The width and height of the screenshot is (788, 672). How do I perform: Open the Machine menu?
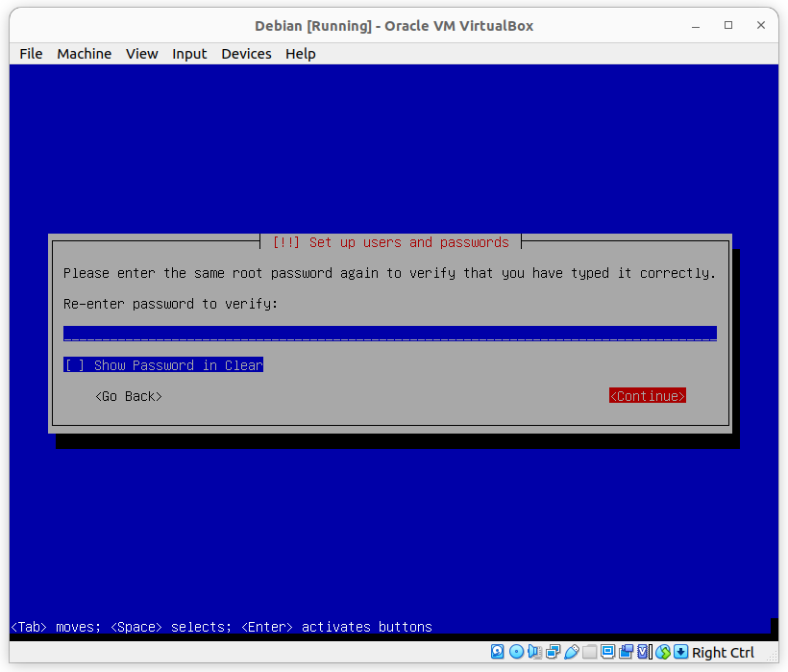(x=84, y=54)
